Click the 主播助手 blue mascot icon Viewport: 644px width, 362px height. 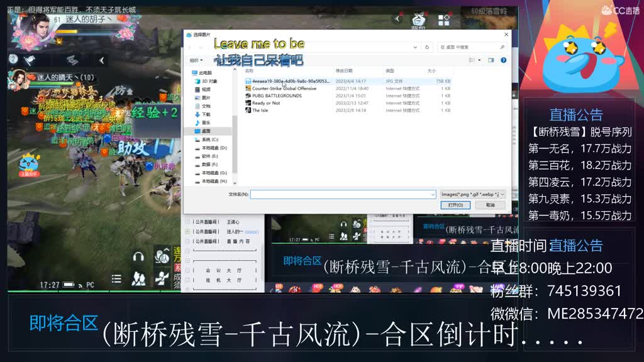pyautogui.click(x=28, y=165)
